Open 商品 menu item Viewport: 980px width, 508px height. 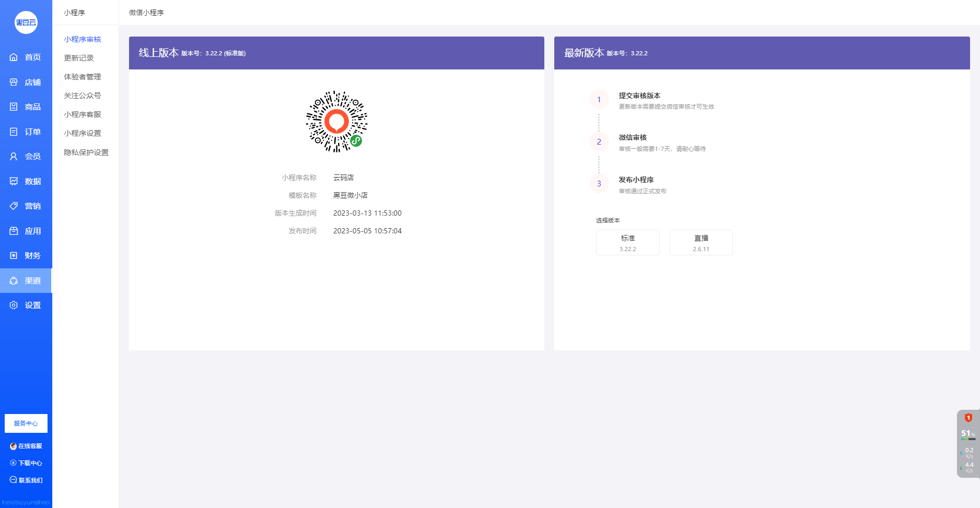pos(26,107)
